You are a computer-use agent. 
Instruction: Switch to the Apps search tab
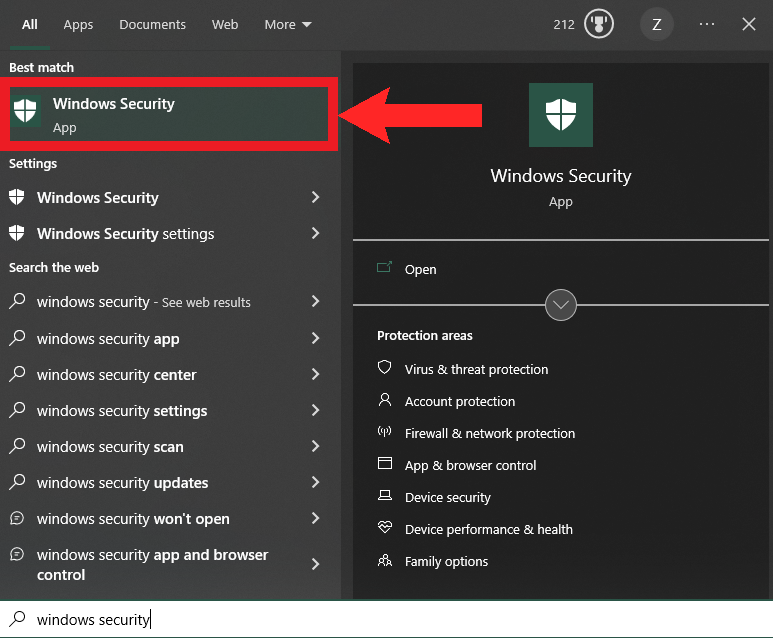pyautogui.click(x=78, y=24)
